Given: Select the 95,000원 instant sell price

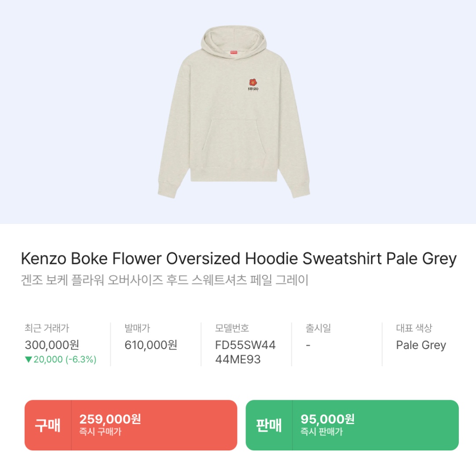Looking at the screenshot, I should tap(327, 419).
